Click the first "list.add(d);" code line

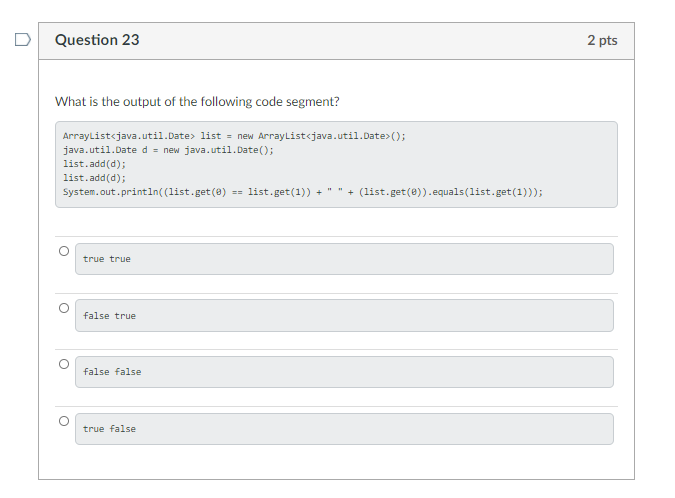94,163
